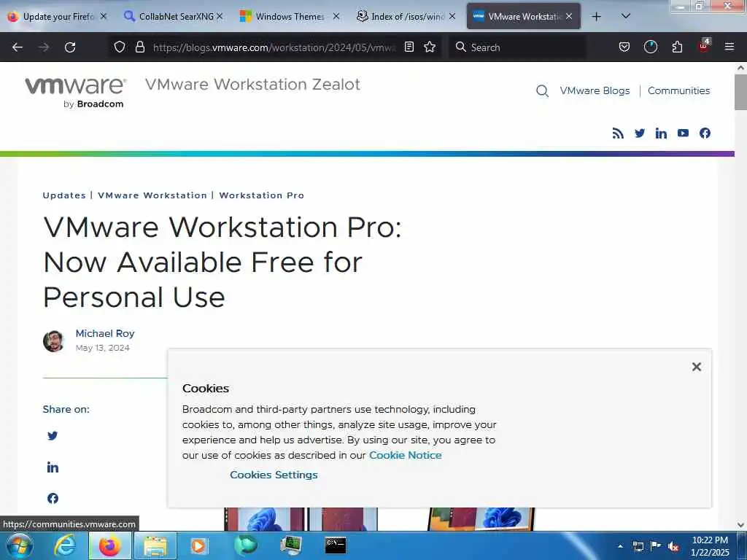Toggle reader view icon in address bar
747x560 pixels.
tap(409, 47)
